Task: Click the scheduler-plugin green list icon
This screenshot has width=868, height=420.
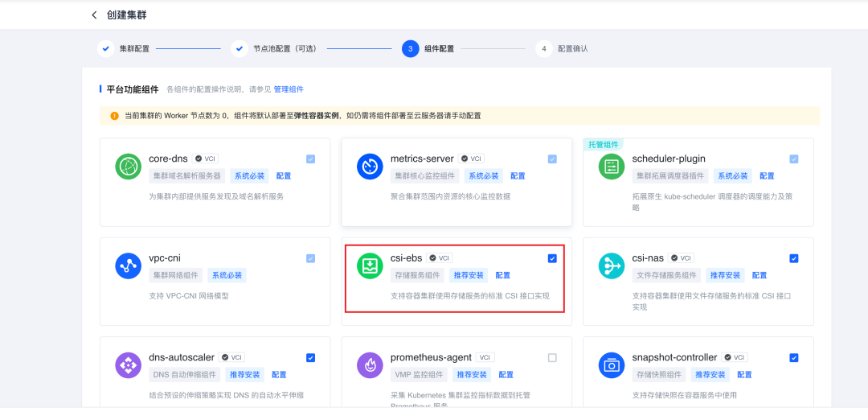Action: [x=612, y=167]
